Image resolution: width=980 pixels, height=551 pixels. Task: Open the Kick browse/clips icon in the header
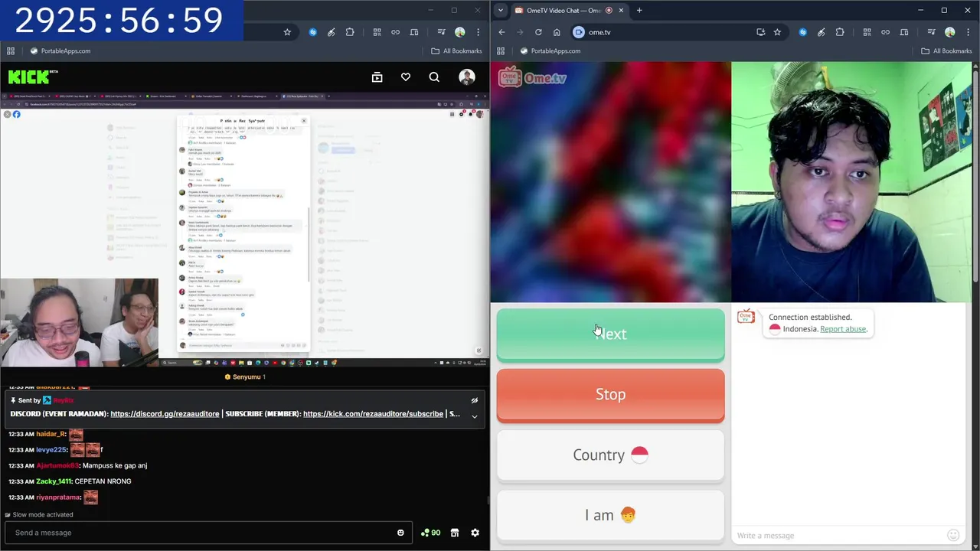(x=377, y=77)
